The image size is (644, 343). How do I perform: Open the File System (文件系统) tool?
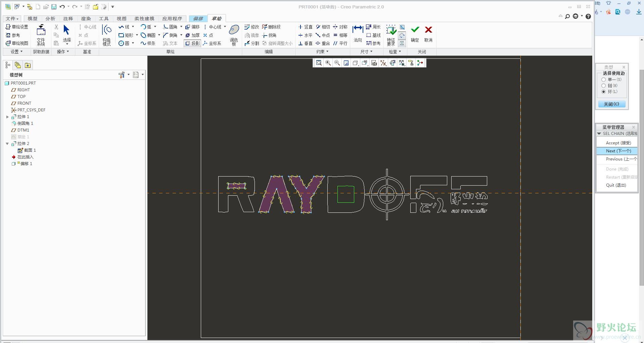pyautogui.click(x=41, y=35)
